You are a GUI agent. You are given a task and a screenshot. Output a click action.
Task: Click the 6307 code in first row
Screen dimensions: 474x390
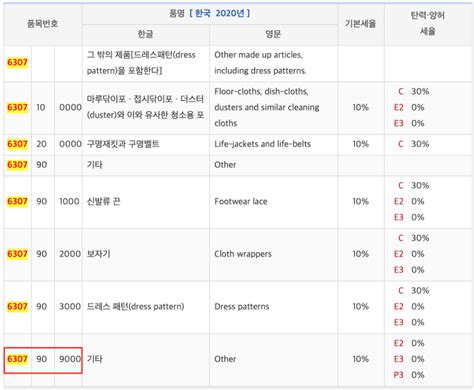[x=17, y=62]
